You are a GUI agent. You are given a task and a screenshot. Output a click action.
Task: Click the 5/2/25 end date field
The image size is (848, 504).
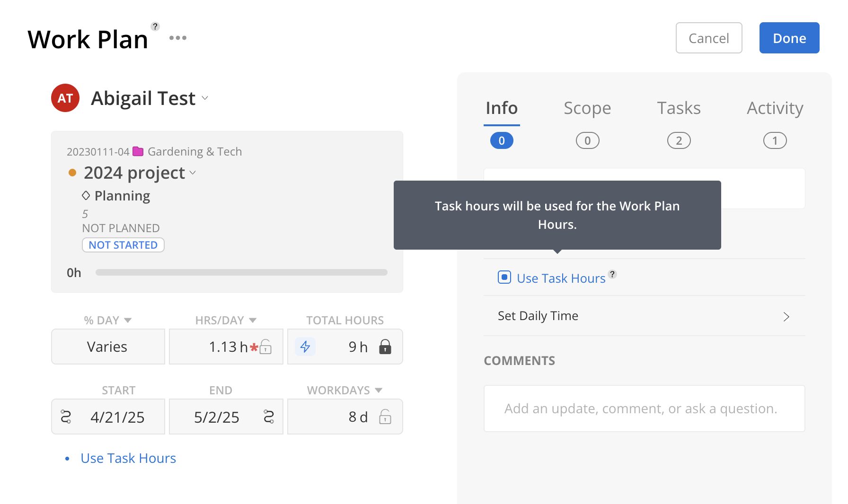click(226, 417)
